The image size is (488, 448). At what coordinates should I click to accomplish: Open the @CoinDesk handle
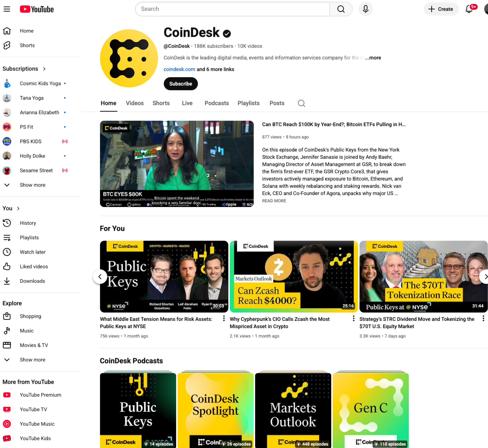[176, 46]
